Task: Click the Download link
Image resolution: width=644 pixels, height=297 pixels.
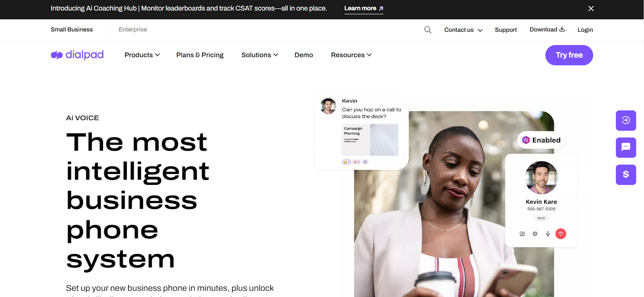Action: [x=547, y=29]
